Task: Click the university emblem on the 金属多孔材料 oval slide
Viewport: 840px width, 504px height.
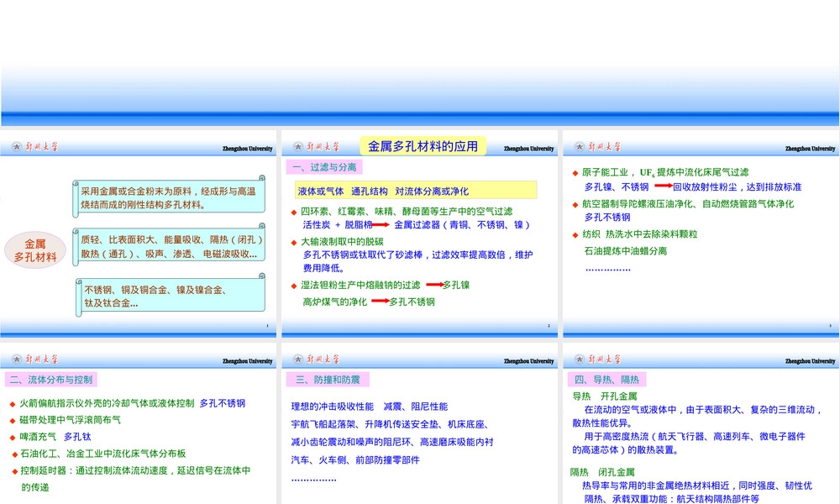Action: pyautogui.click(x=17, y=146)
